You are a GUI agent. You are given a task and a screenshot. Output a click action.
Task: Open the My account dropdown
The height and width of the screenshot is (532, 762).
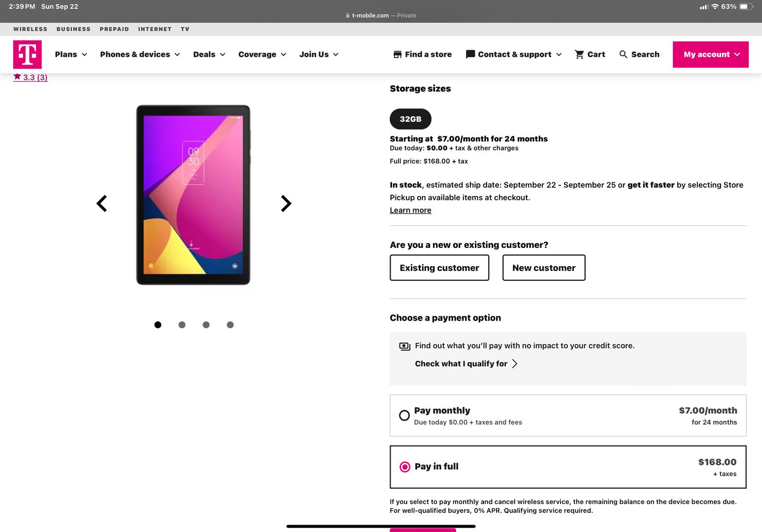[710, 54]
